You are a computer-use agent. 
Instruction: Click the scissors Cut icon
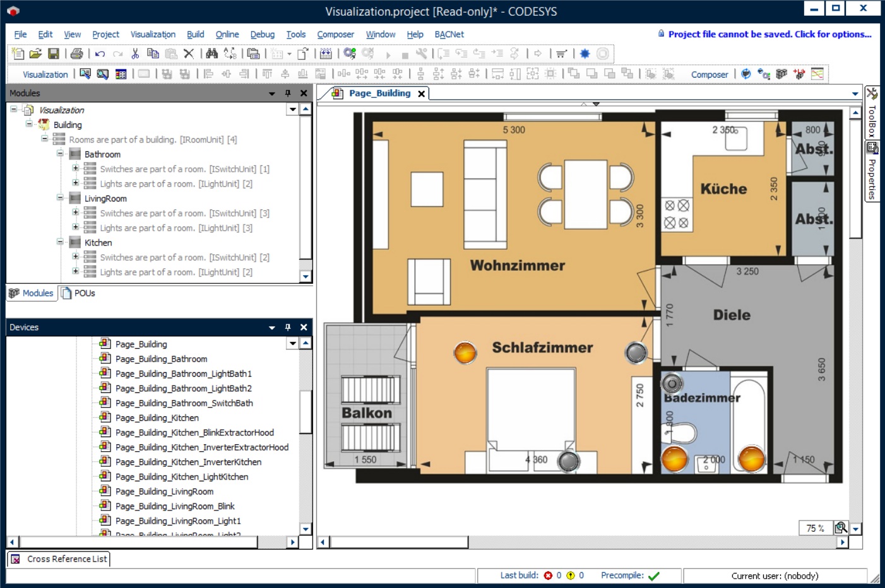click(x=135, y=54)
